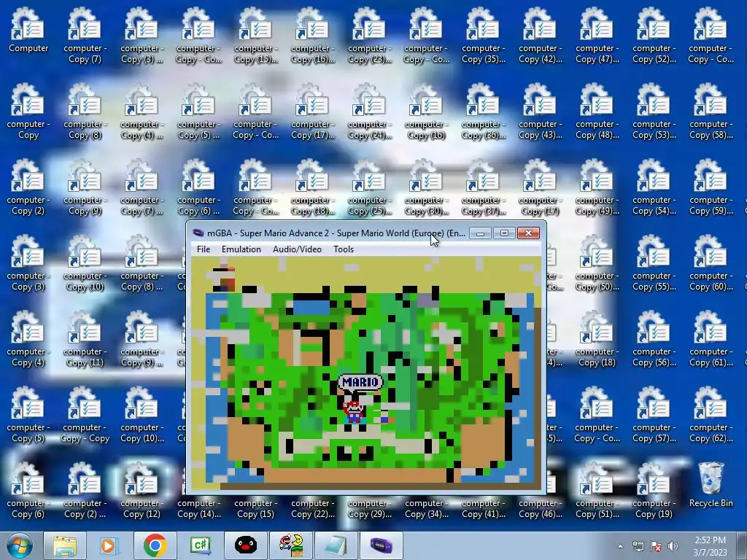Click the MARIO speech bubble in game
The image size is (747, 560).
(360, 382)
